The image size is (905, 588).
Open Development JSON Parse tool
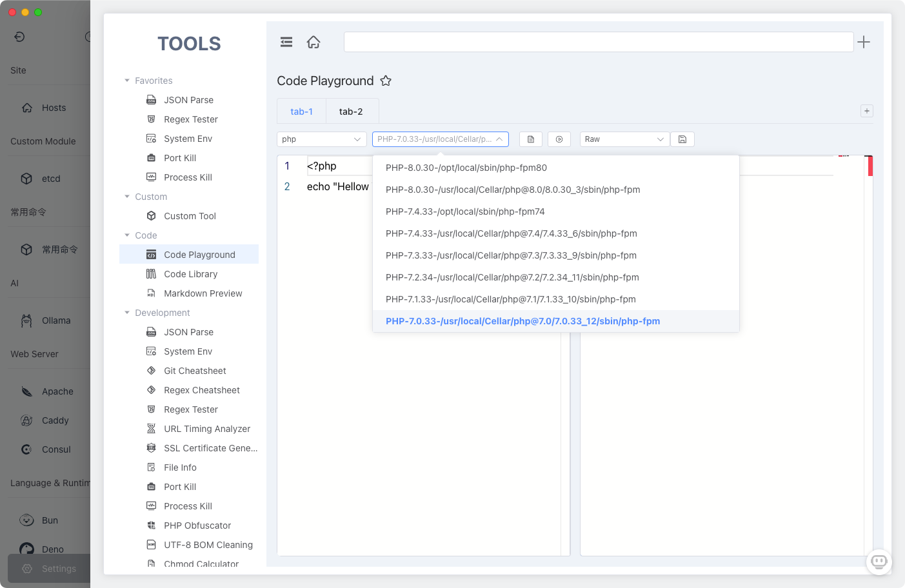coord(189,332)
